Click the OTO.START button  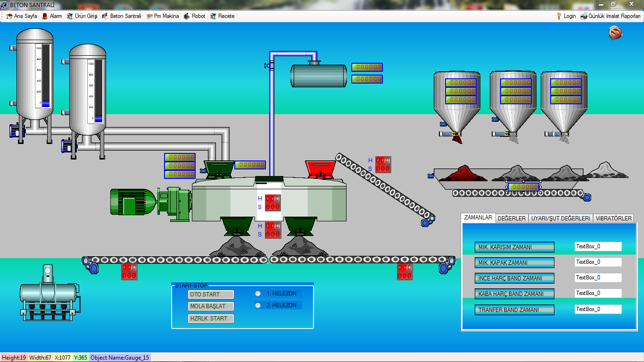pyautogui.click(x=211, y=295)
